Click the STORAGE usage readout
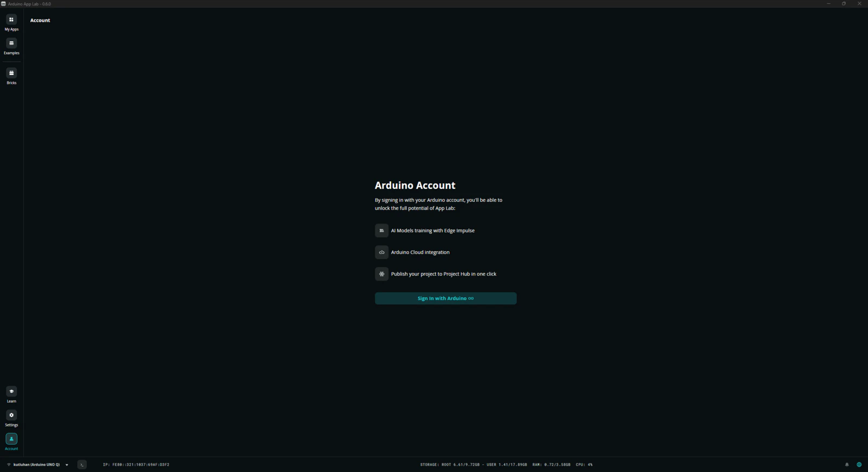Image resolution: width=868 pixels, height=472 pixels. click(x=474, y=464)
